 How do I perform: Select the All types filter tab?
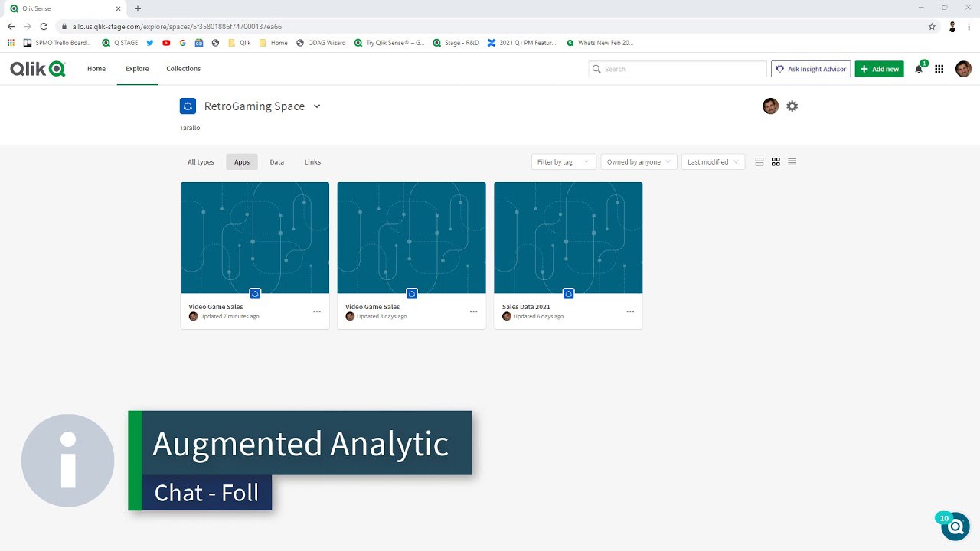201,162
